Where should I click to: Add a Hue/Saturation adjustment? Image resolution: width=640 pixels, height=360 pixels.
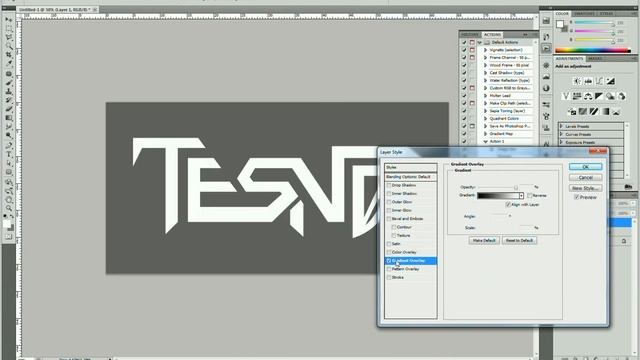tap(577, 96)
